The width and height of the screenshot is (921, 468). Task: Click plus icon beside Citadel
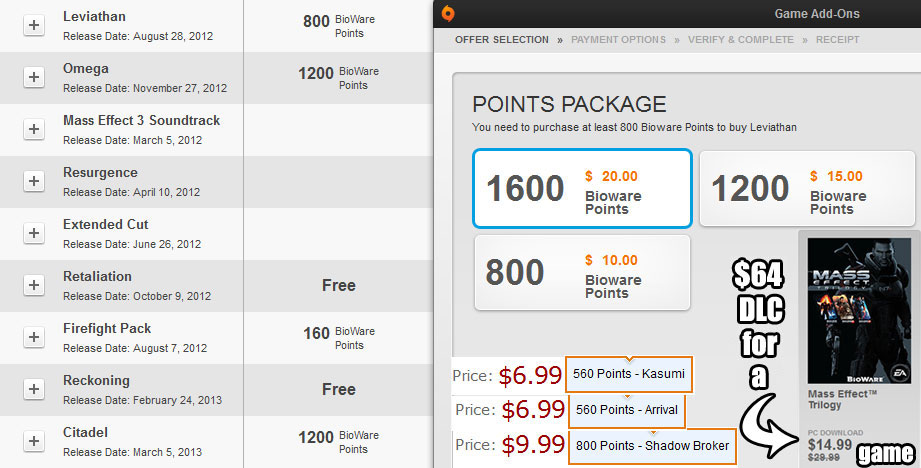click(x=33, y=441)
